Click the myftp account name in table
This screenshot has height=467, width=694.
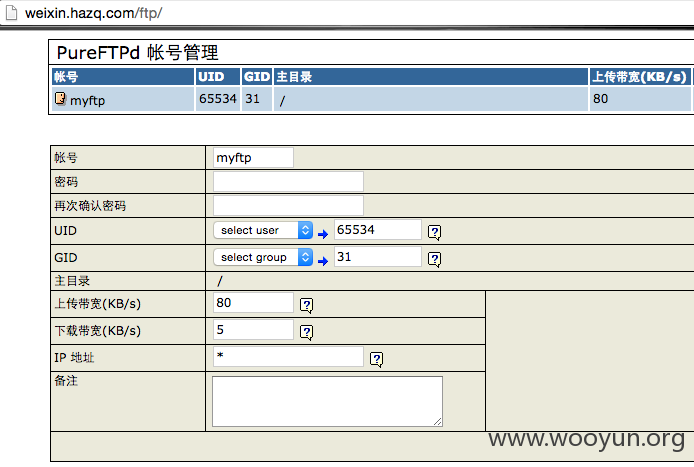click(88, 100)
